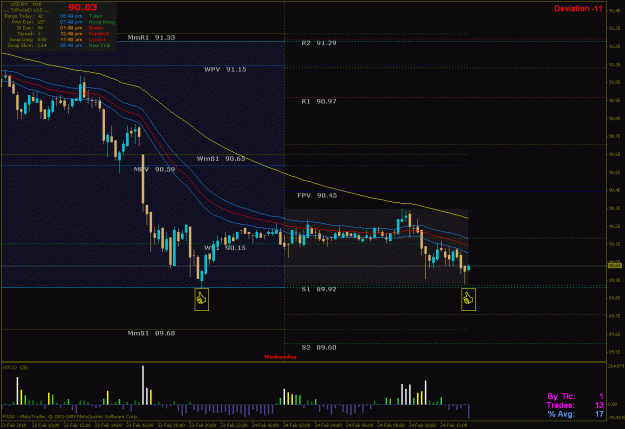
Task: Select the S1 89.92 support label
Action: (319, 289)
